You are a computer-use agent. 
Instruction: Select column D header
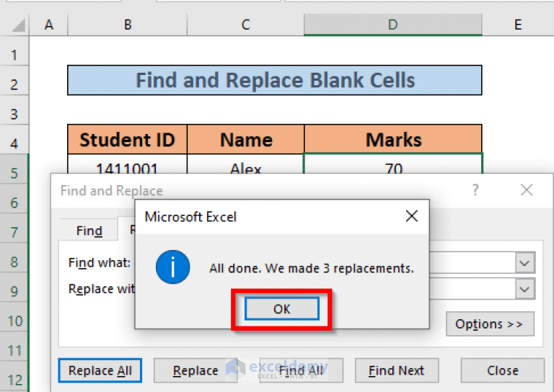[x=393, y=24]
